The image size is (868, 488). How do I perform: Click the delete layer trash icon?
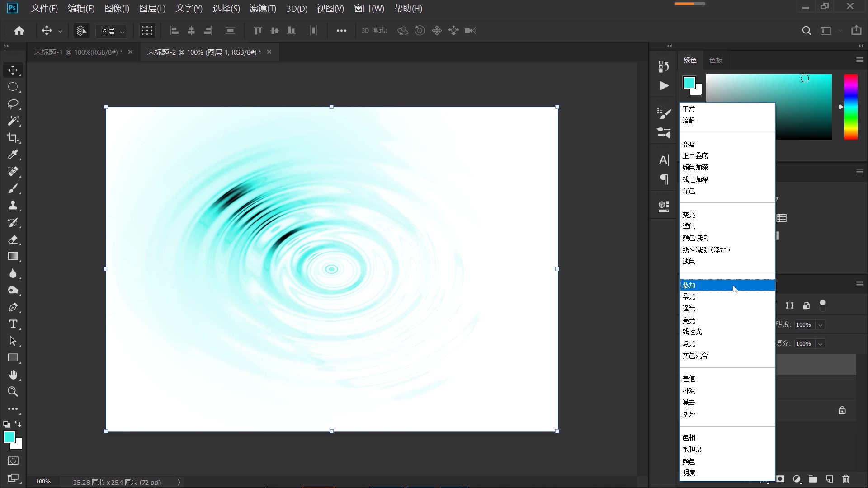[x=846, y=479]
